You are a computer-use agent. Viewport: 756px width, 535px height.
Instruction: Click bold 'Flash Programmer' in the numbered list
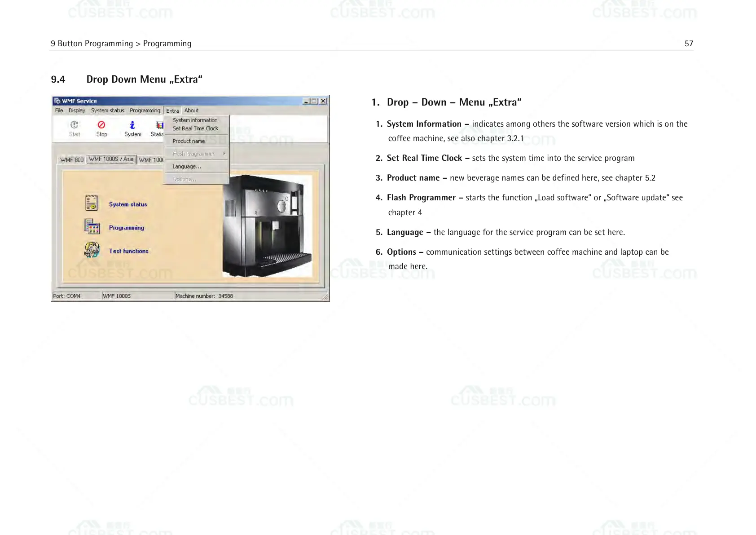click(x=422, y=198)
